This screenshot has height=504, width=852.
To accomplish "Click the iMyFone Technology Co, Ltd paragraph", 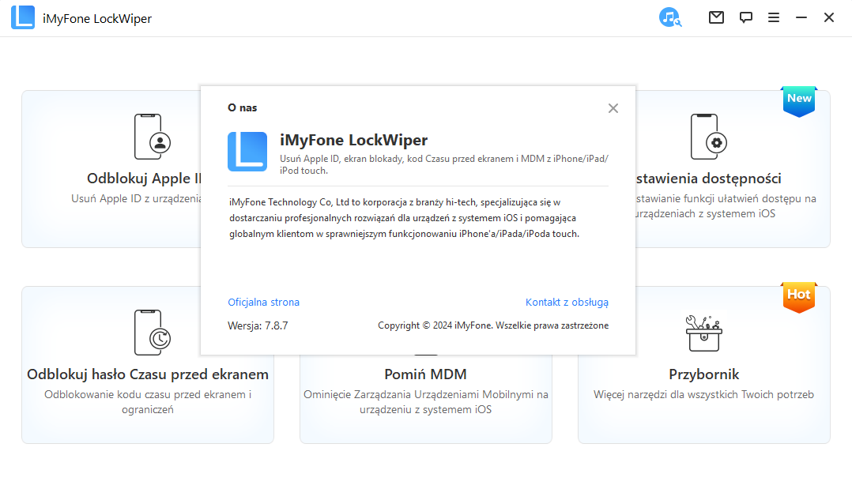I will (404, 218).
